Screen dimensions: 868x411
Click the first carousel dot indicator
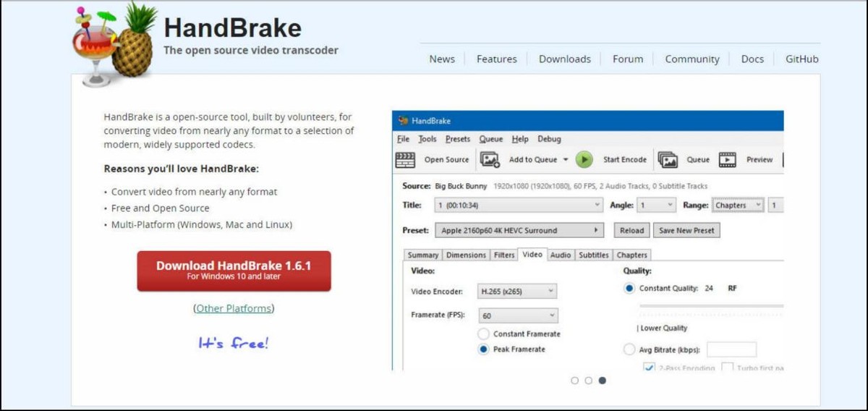pyautogui.click(x=575, y=380)
